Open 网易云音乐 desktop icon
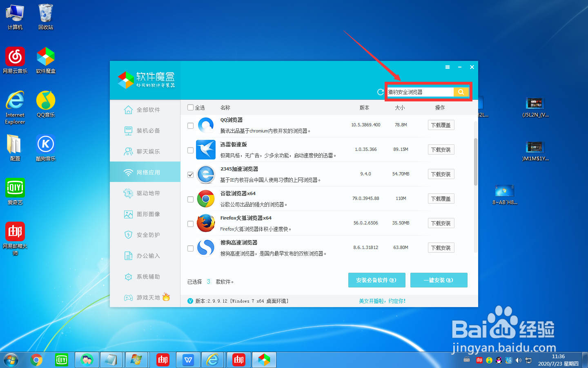This screenshot has width=588, height=368. (15, 60)
